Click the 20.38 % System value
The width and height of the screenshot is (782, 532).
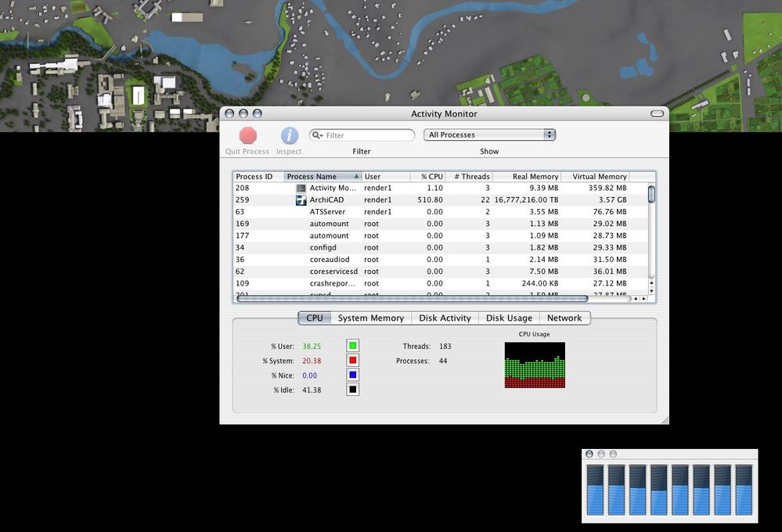tap(312, 361)
